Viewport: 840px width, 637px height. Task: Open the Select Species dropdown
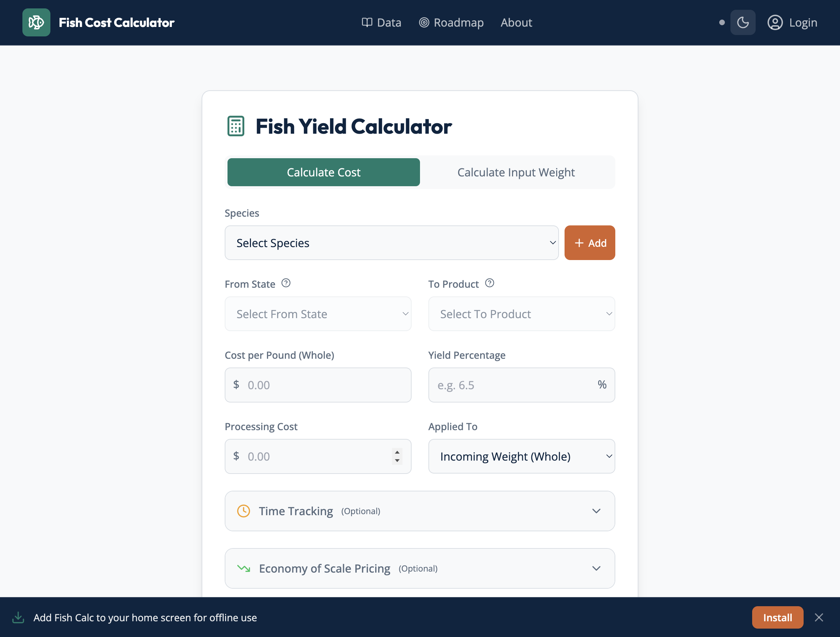[392, 243]
